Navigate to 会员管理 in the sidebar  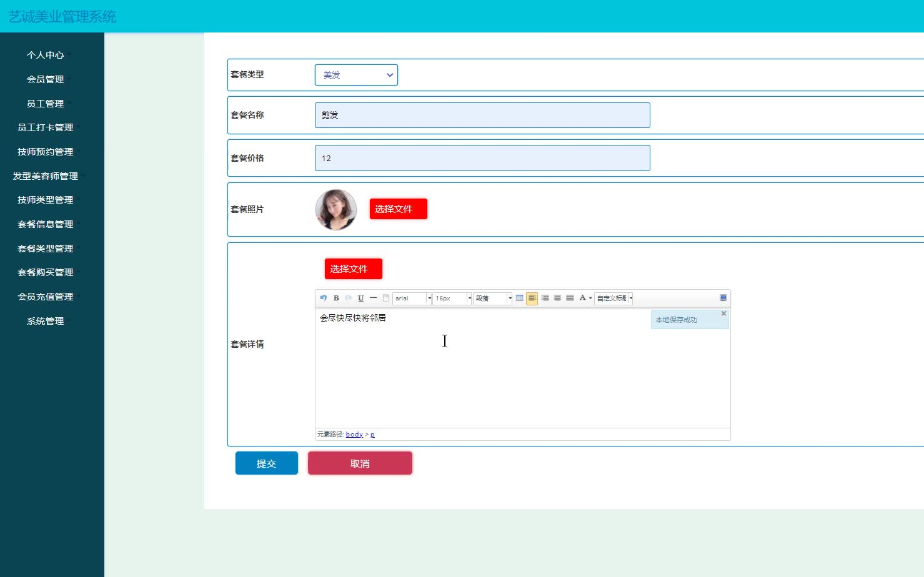click(x=44, y=79)
